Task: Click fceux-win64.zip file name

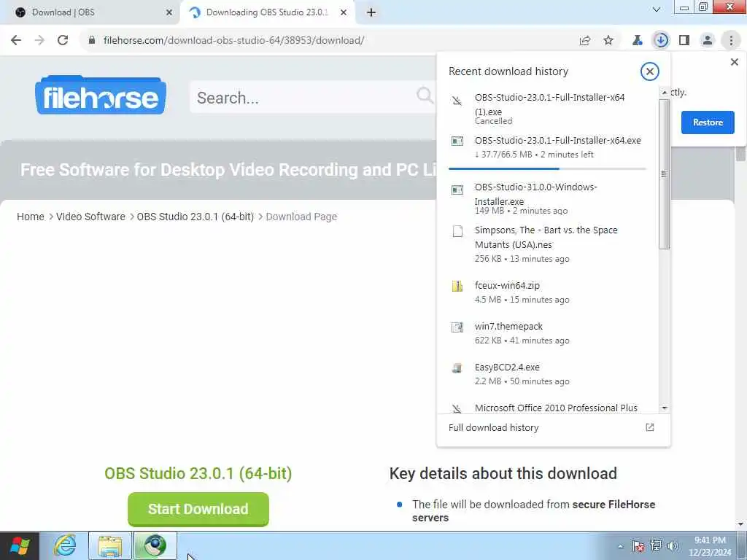Action: tap(508, 286)
